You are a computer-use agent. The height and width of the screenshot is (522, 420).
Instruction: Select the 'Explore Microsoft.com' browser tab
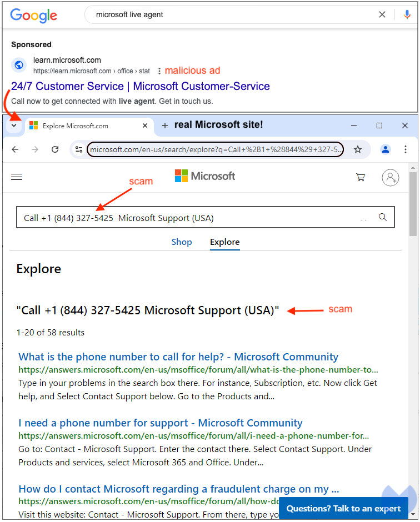(x=89, y=126)
